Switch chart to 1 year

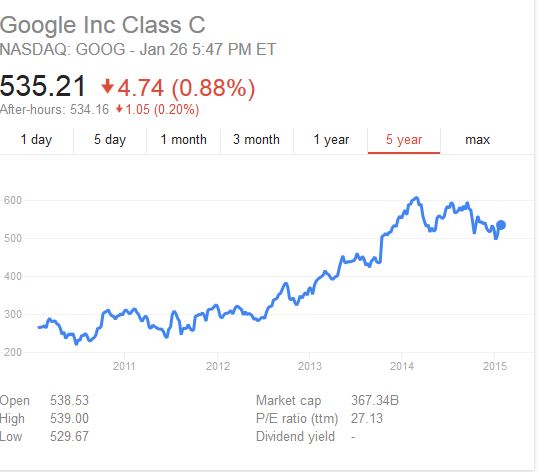(331, 140)
